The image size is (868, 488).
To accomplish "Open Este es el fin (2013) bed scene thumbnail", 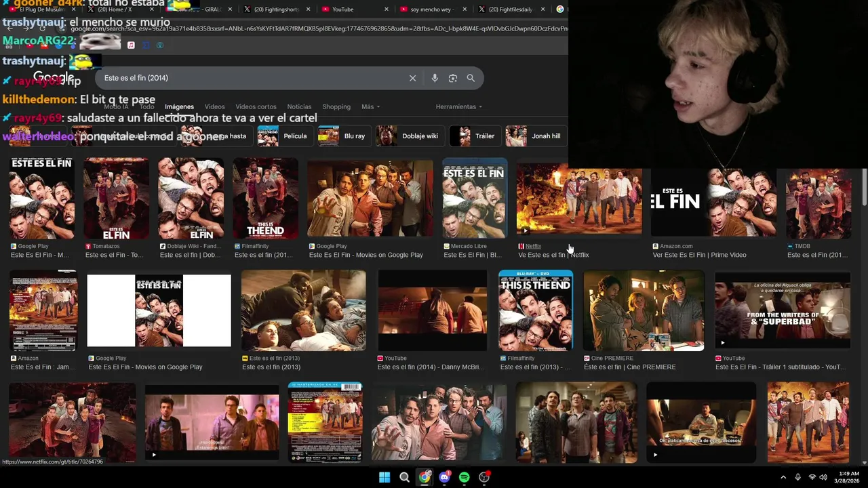I will pos(303,310).
